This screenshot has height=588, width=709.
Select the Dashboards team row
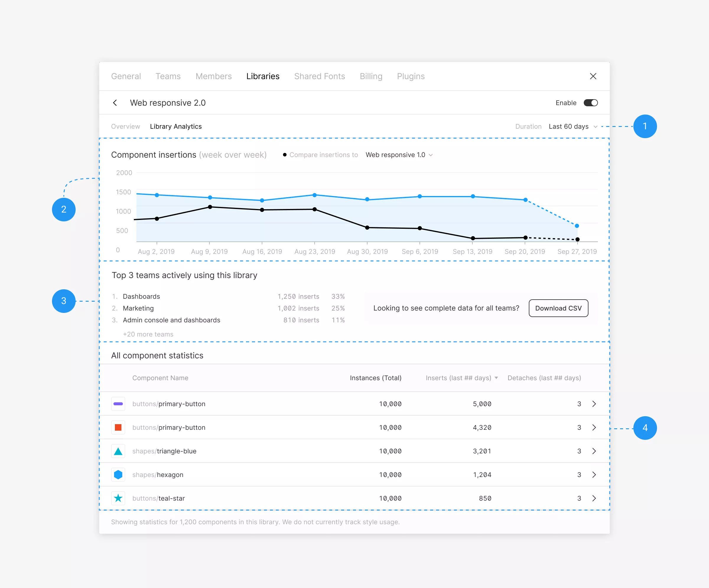pyautogui.click(x=229, y=297)
